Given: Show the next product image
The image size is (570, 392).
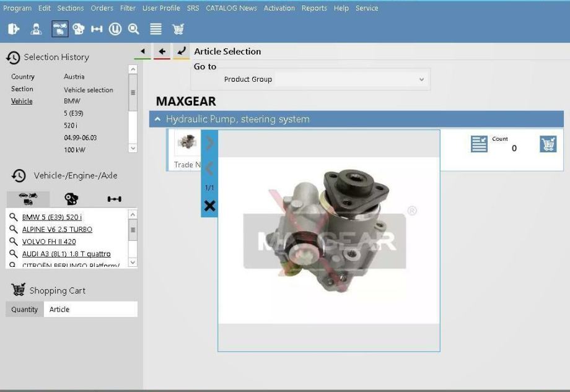Looking at the screenshot, I should [209, 143].
